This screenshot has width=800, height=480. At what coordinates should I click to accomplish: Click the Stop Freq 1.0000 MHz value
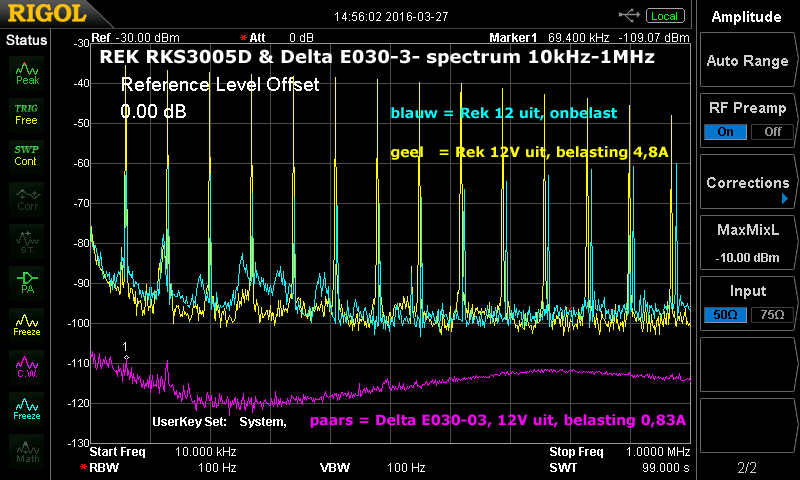658,452
